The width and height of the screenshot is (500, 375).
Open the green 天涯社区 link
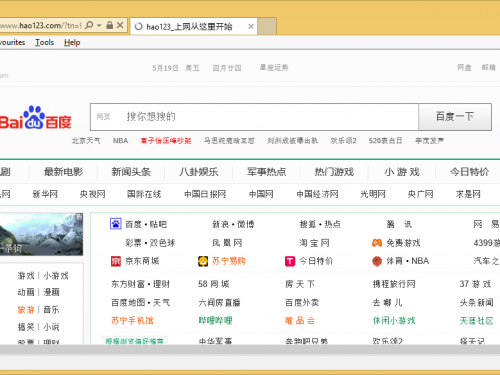click(x=476, y=321)
